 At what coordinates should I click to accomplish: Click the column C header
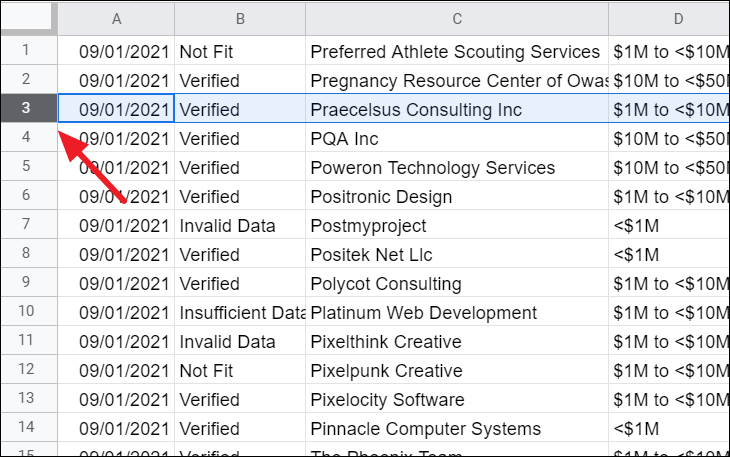pos(456,18)
